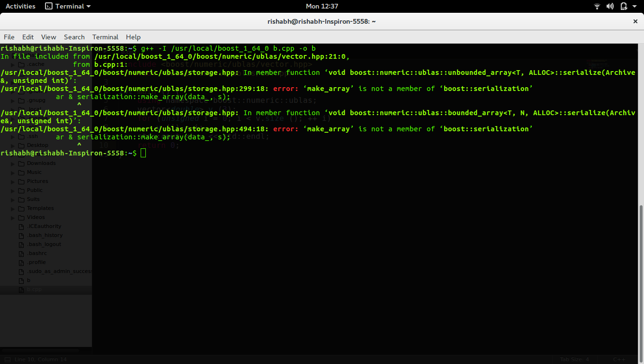Viewport: 644px width, 364px height.
Task: Open the Terminal menu in menu bar
Action: tap(105, 37)
